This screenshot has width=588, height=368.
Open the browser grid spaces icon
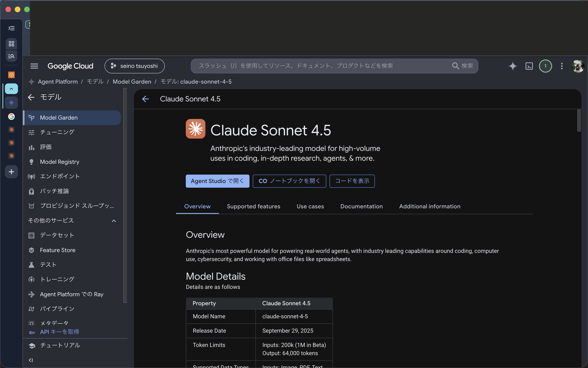(11, 44)
